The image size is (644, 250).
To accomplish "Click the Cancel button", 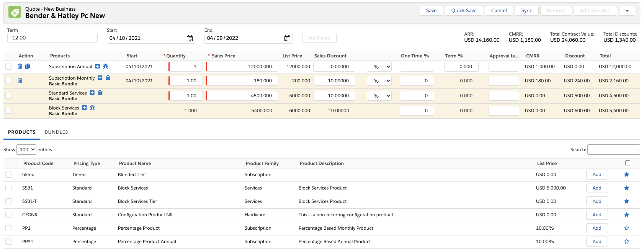I will click(x=499, y=11).
